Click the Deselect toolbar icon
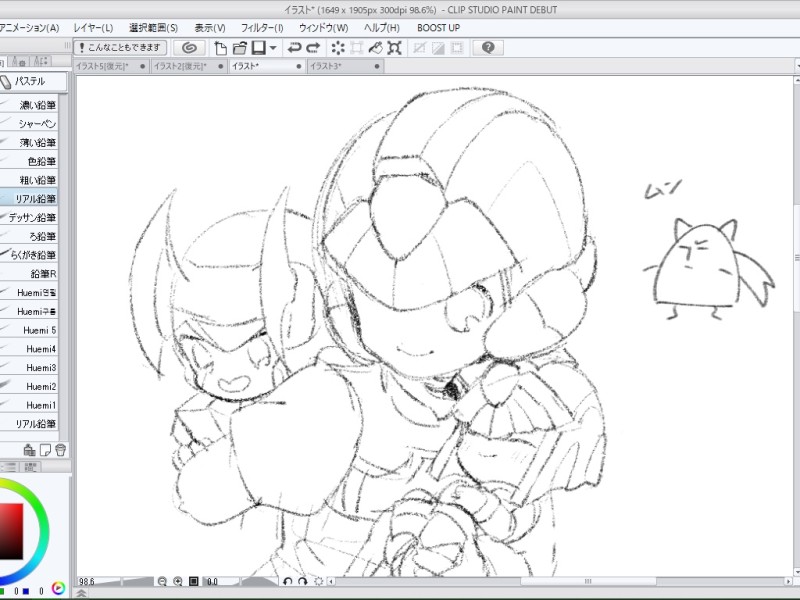Image resolution: width=800 pixels, height=600 pixels. pyautogui.click(x=419, y=48)
